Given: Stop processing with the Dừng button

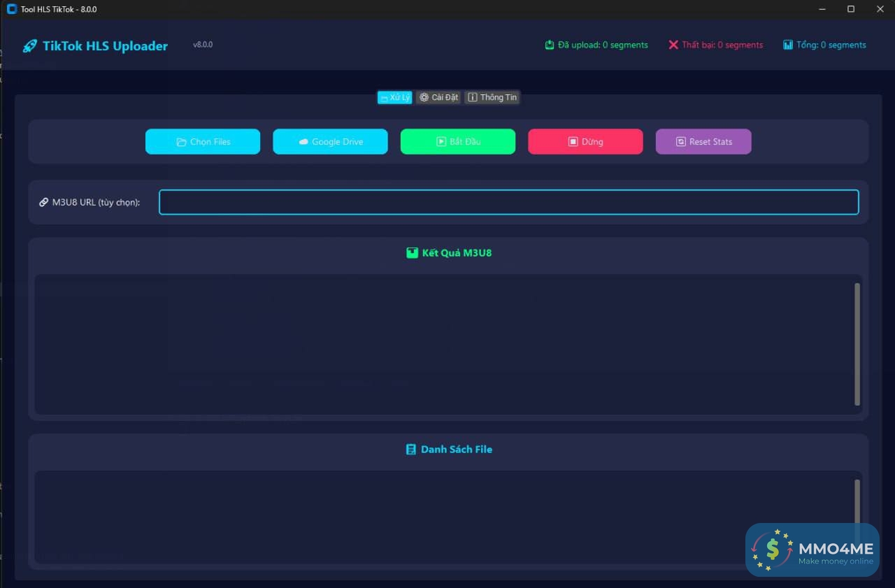Looking at the screenshot, I should (585, 141).
